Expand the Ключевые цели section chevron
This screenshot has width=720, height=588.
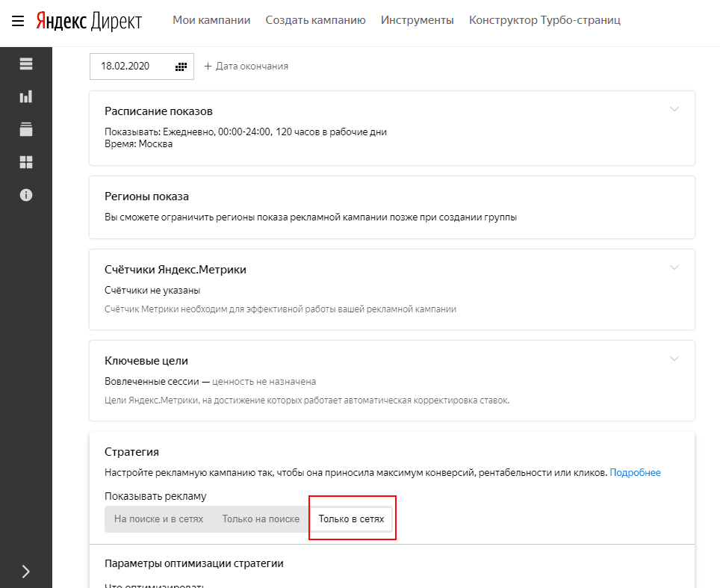click(674, 359)
